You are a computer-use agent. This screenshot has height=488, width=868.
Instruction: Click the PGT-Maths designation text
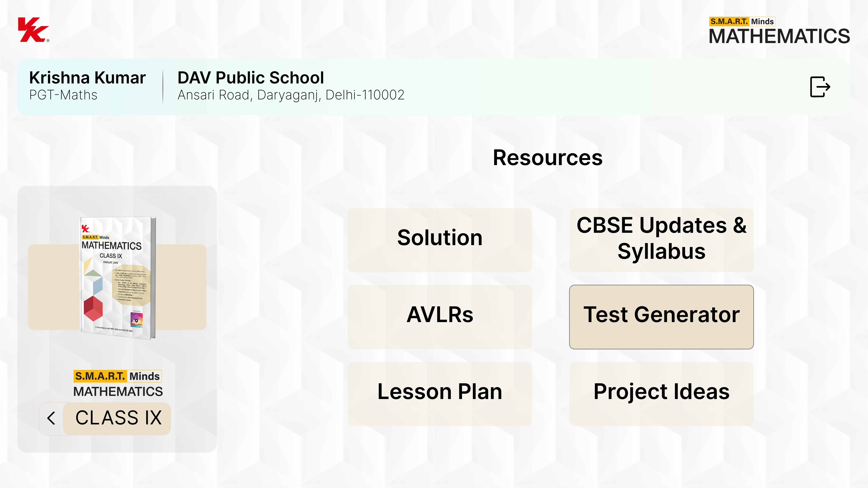click(63, 95)
